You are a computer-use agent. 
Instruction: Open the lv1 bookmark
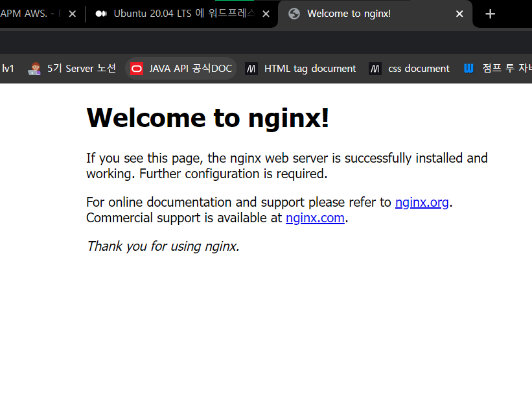[x=8, y=69]
